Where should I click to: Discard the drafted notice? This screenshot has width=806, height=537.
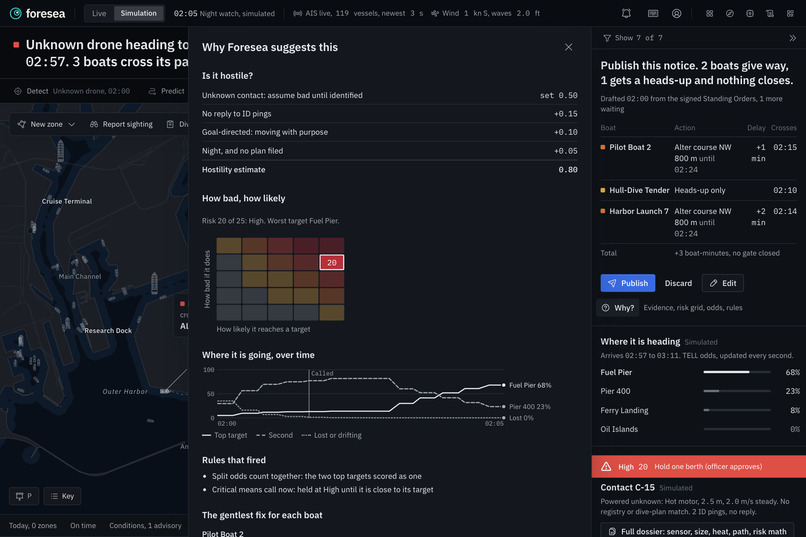coord(678,283)
